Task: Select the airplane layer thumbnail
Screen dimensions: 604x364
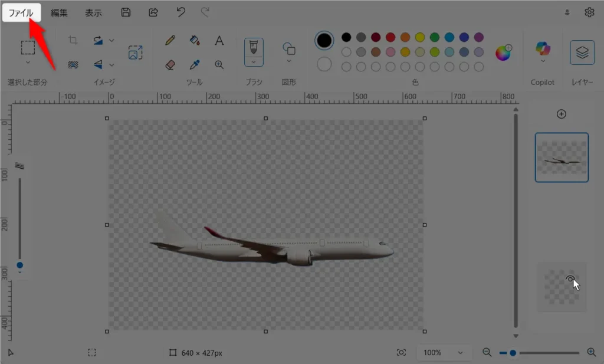Action: tap(562, 157)
